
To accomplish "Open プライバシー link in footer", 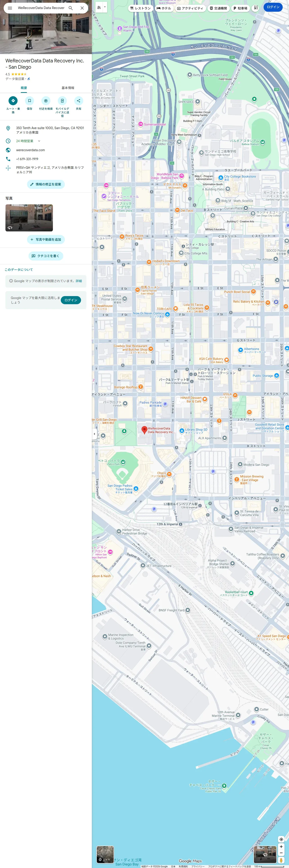I will coord(198,866).
